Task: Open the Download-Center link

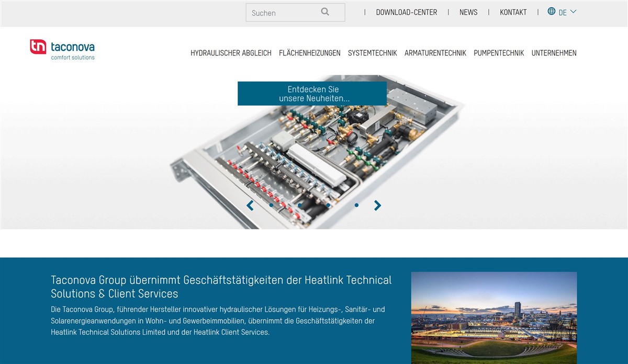Action: (407, 12)
